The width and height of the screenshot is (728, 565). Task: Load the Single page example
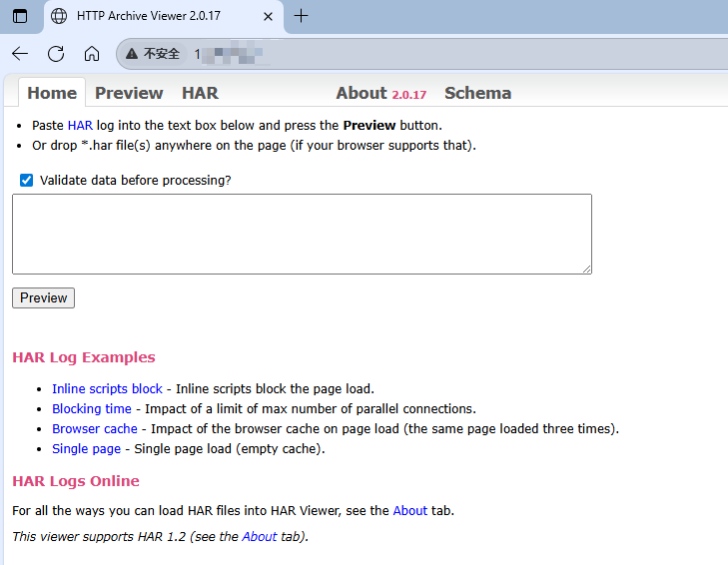(x=86, y=448)
